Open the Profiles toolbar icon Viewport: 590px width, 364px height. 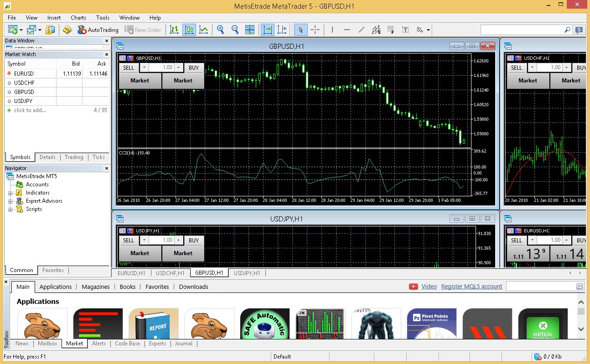(31, 30)
